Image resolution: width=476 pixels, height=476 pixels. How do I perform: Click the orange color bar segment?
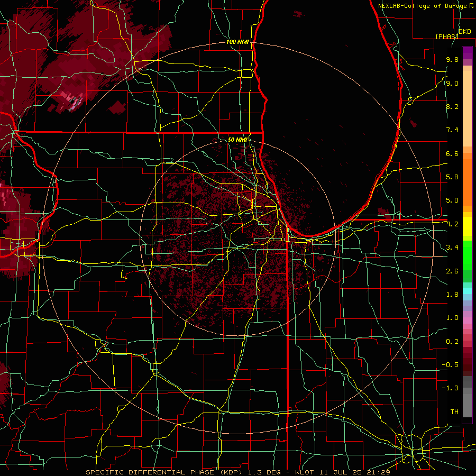467,182
